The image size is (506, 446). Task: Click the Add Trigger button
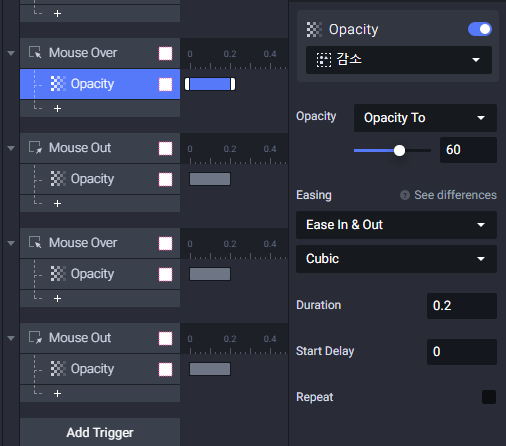click(x=100, y=432)
